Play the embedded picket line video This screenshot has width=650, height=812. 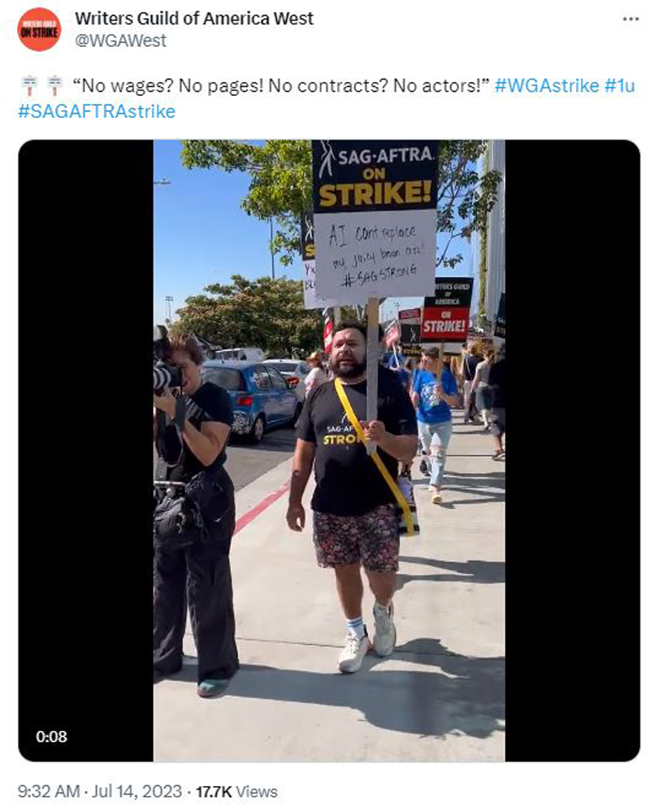pos(329,450)
